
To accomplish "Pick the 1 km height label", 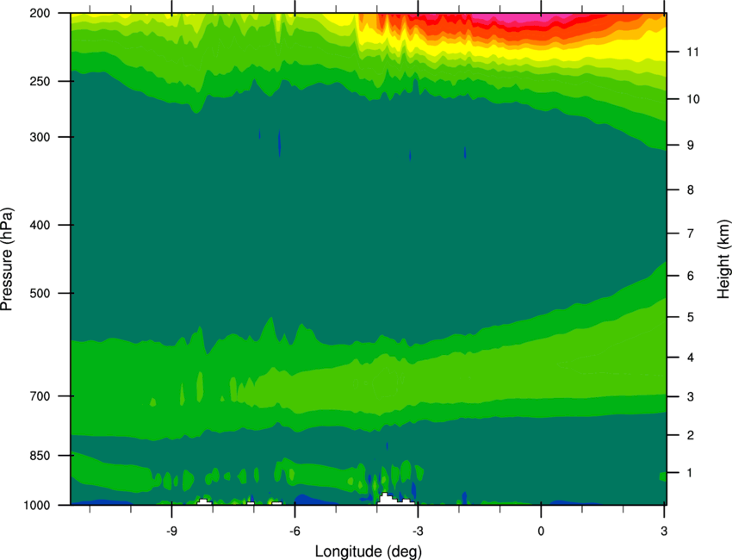I will (x=691, y=473).
